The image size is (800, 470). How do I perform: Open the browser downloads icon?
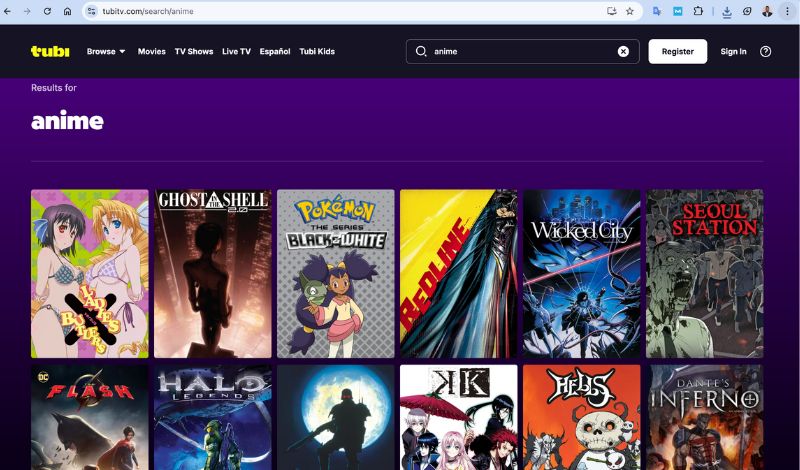pyautogui.click(x=727, y=12)
